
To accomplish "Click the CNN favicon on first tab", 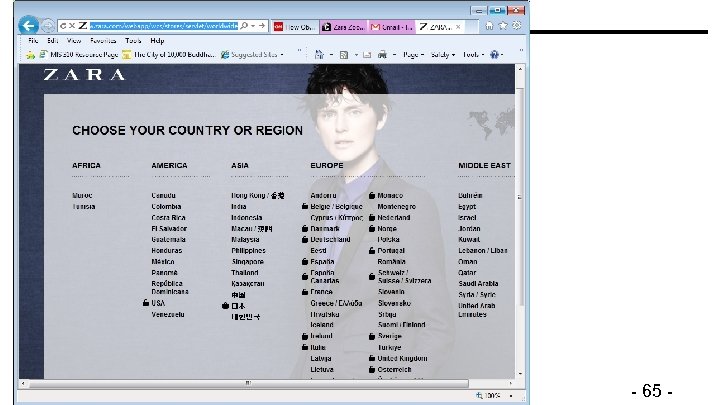I will click(x=278, y=27).
